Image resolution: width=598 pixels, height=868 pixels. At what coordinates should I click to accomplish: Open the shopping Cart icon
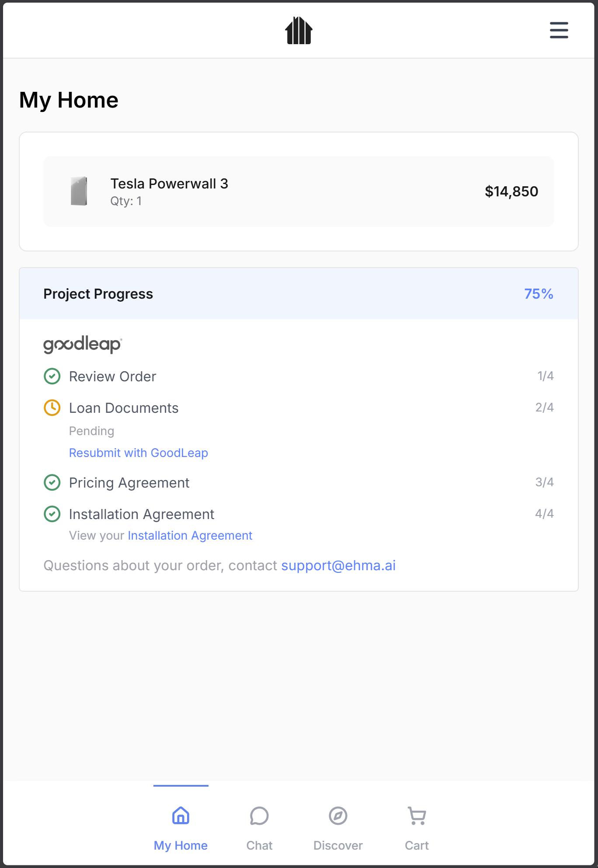coord(417,816)
